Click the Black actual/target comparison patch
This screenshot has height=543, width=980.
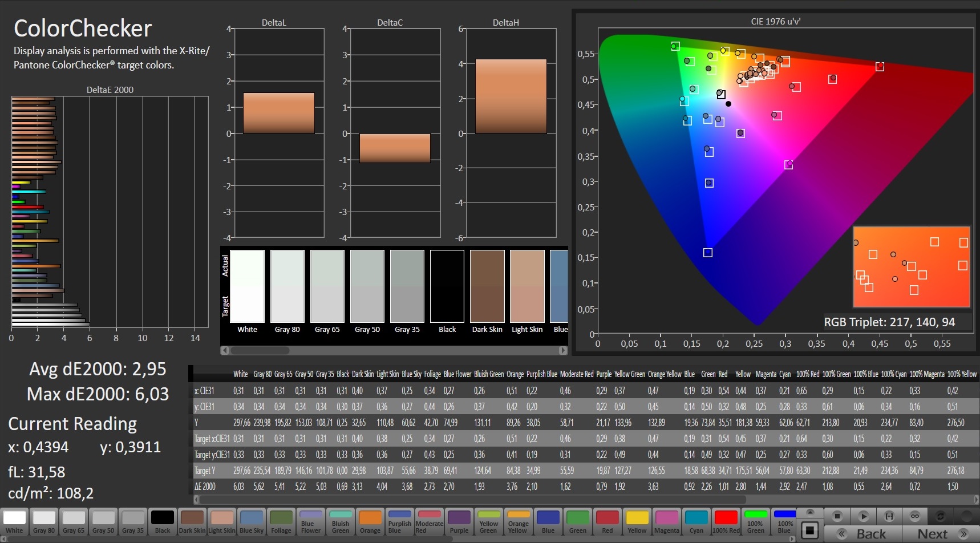447,286
